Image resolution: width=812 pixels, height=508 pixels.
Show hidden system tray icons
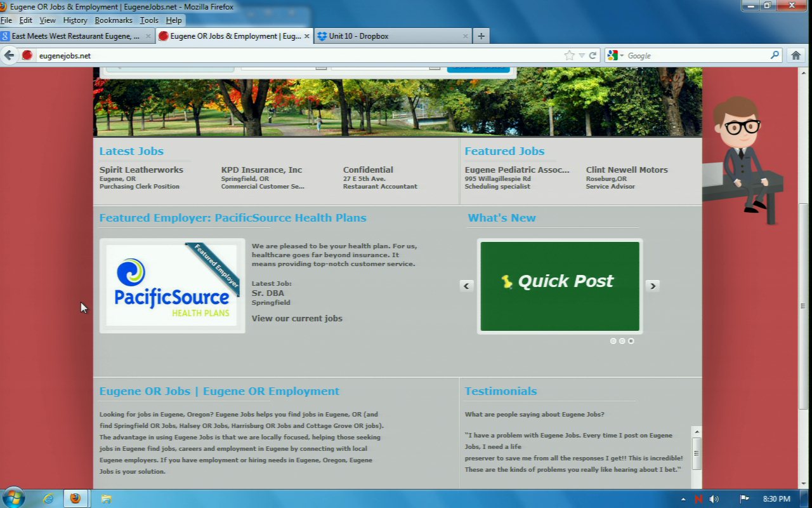[x=683, y=499]
